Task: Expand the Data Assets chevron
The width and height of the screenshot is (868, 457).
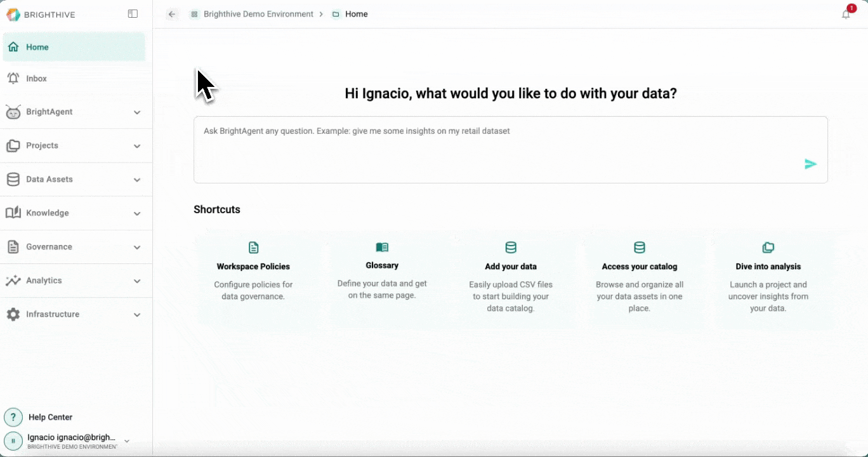Action: (x=137, y=180)
